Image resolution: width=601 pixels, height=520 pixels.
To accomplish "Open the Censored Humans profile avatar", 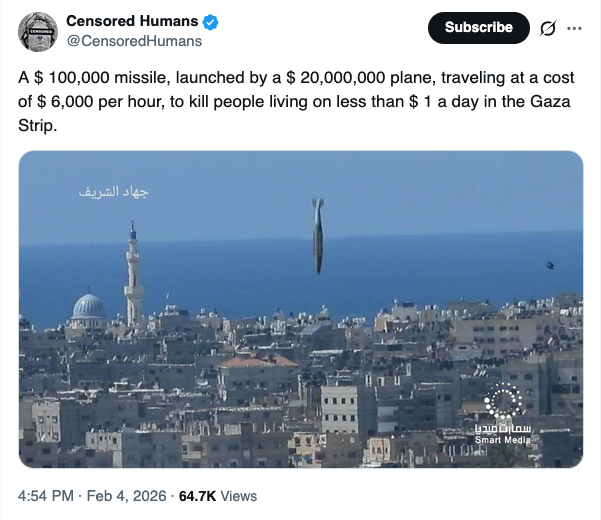I will click(37, 32).
